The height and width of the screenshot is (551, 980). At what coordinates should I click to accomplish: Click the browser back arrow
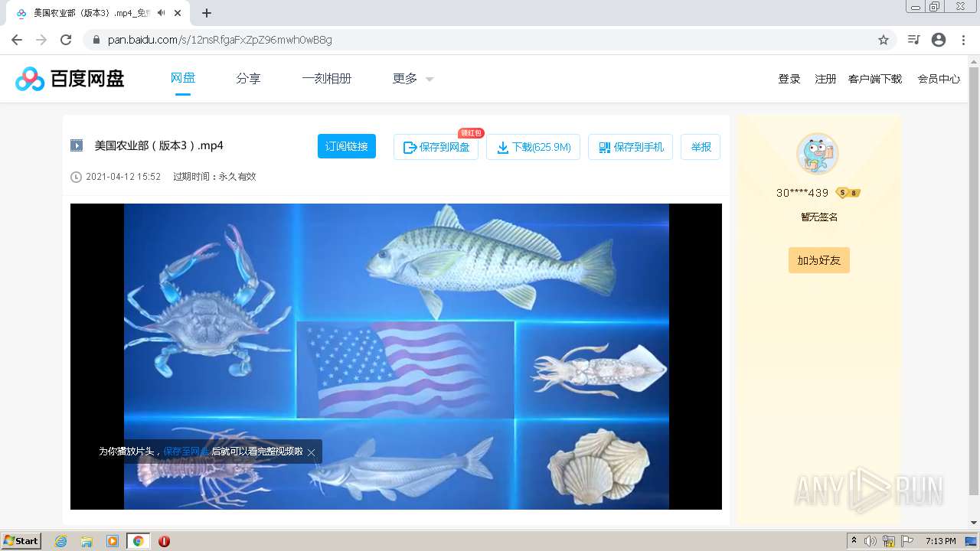(x=17, y=40)
